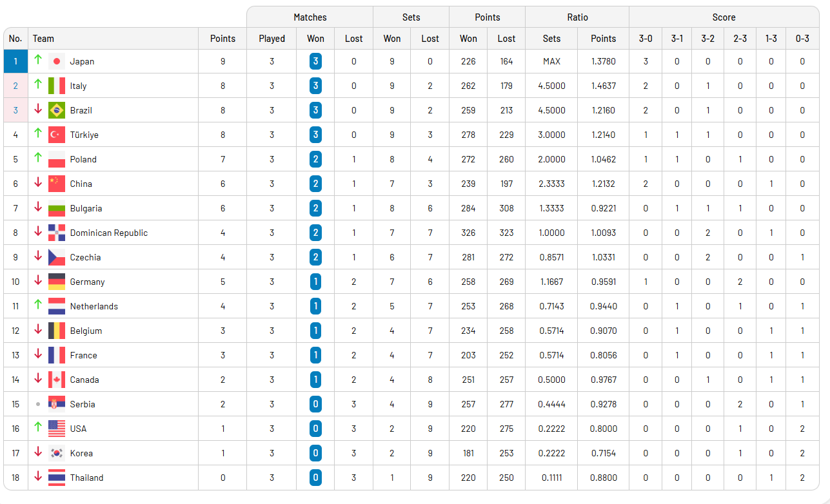Click the Dominican Republic flag icon
This screenshot has height=504, width=830.
[57, 233]
